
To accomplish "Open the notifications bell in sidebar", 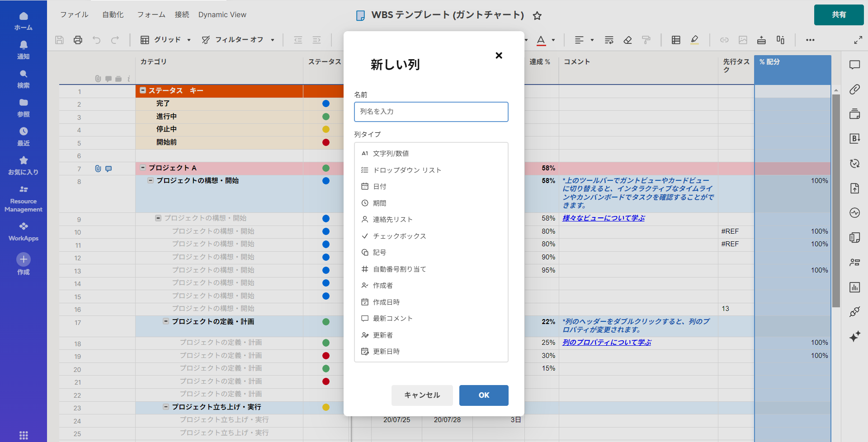I will [24, 49].
